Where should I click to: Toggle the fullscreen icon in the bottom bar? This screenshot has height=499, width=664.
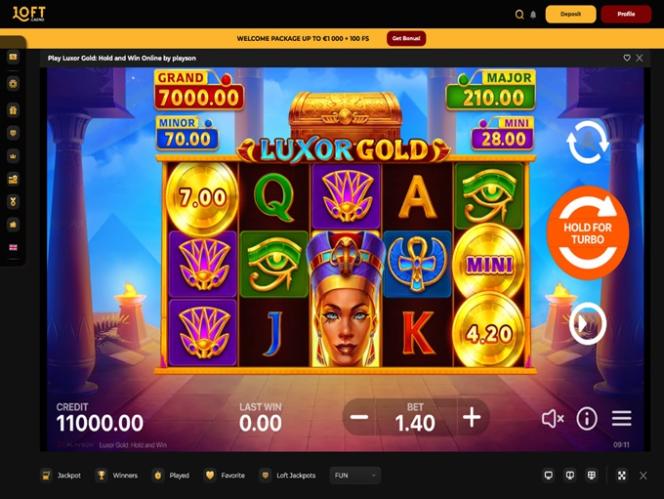coord(622,475)
